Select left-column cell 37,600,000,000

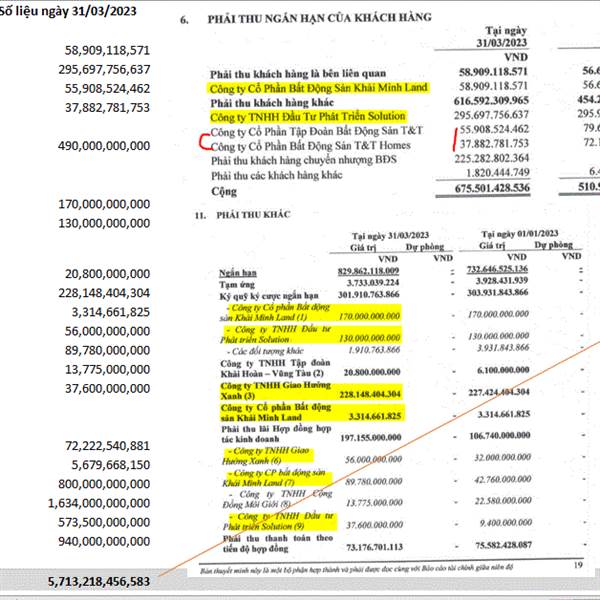point(107,388)
